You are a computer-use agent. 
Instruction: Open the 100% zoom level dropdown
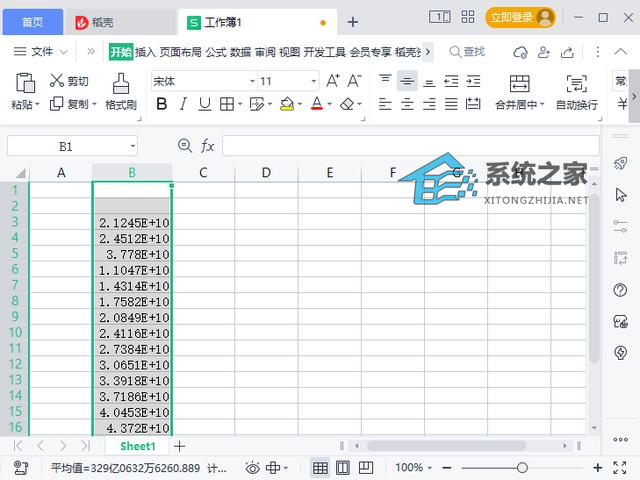[x=413, y=468]
